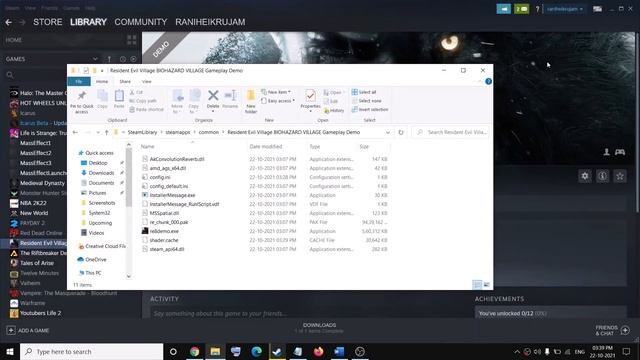
Task: Open Microsoft Edge from the taskbar
Action: click(256, 351)
